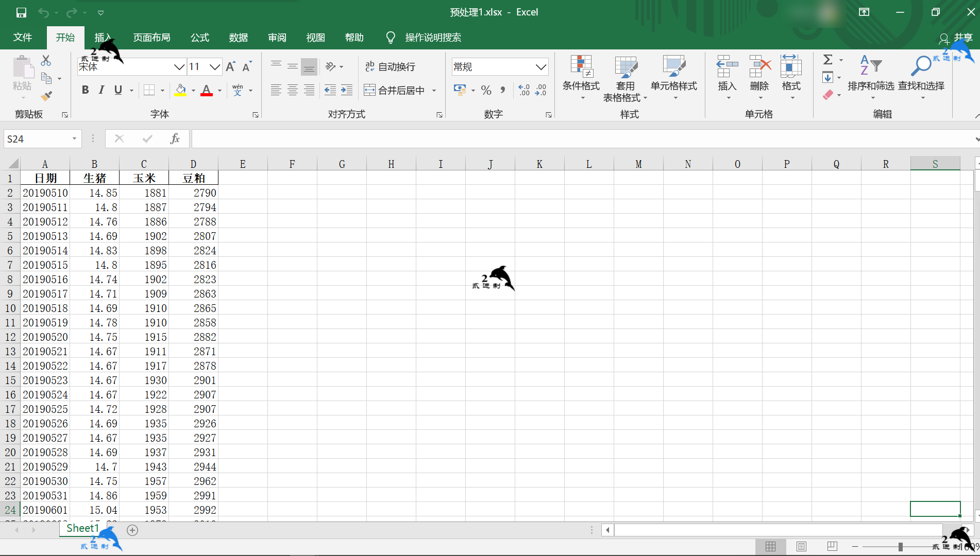Image resolution: width=980 pixels, height=556 pixels.
Task: Expand 合并后居中 dropdown arrow
Action: (x=434, y=91)
